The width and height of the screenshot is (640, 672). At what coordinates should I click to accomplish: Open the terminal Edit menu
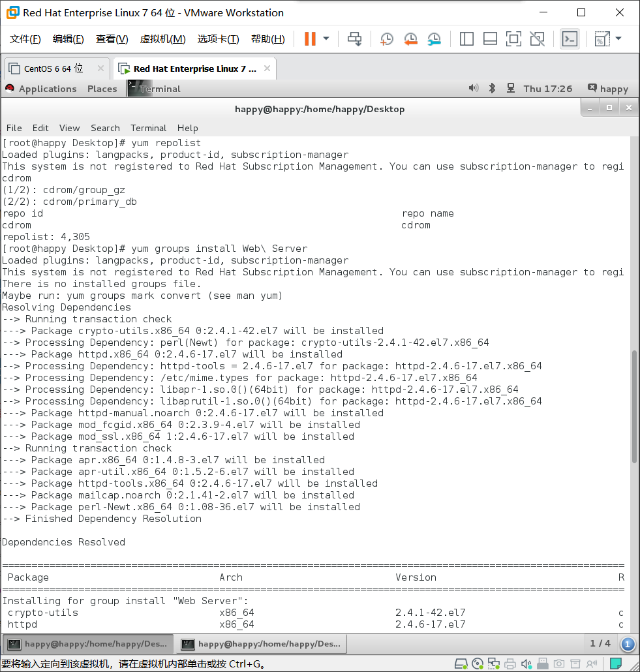(40, 128)
